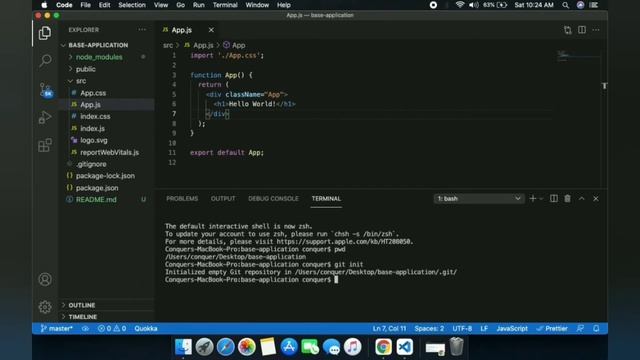The image size is (640, 360).
Task: Open Safari from the dock
Action: (x=225, y=347)
